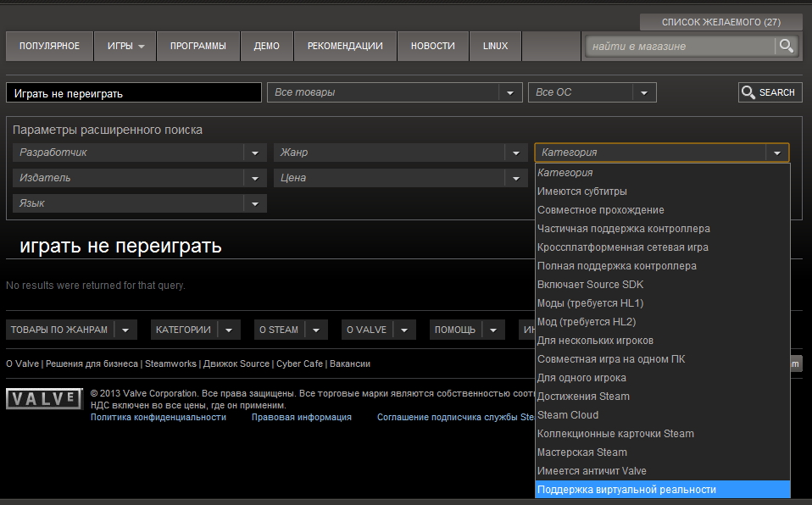Screen dimensions: 812x505
Task: Open the Игры menu tab
Action: tap(125, 46)
